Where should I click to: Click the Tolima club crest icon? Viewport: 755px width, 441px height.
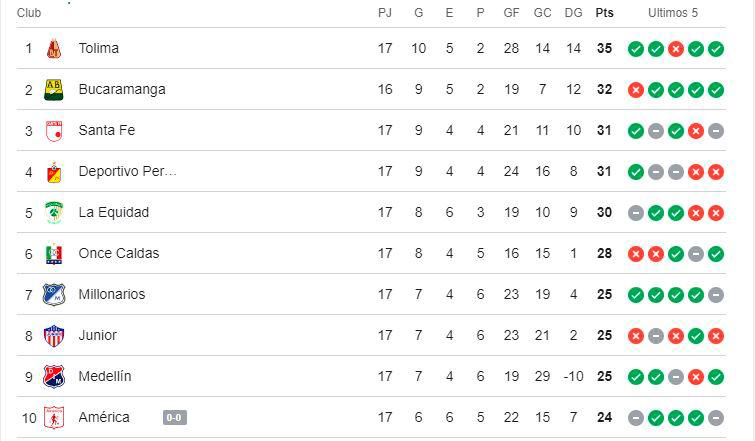click(x=54, y=48)
